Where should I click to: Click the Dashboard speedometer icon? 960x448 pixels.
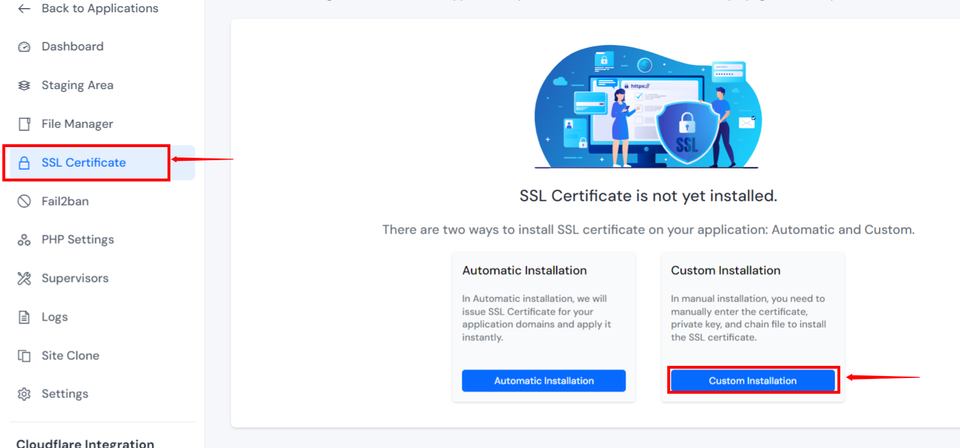(x=24, y=47)
